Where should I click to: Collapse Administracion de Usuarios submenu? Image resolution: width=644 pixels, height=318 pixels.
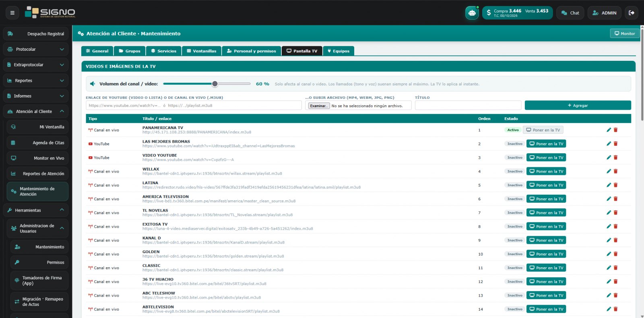(x=37, y=229)
